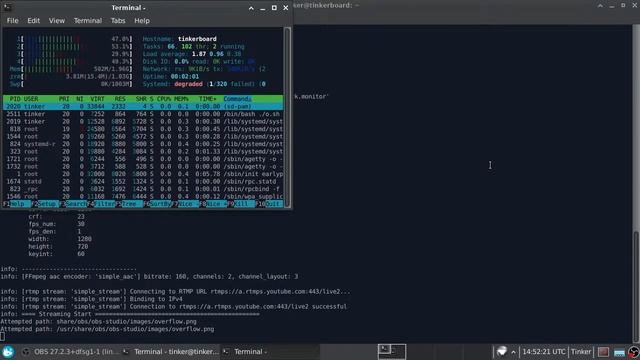Click the Command column header in htop
The height and width of the screenshot is (360, 640).
point(237,99)
